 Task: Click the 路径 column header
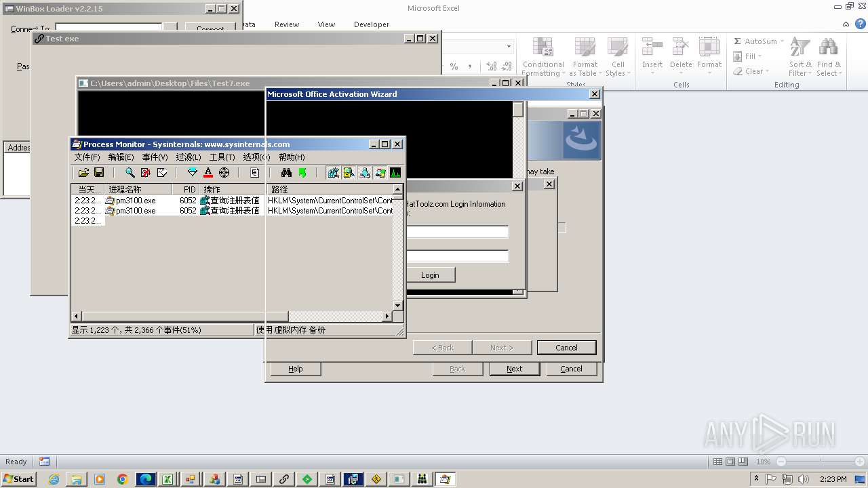coord(330,190)
